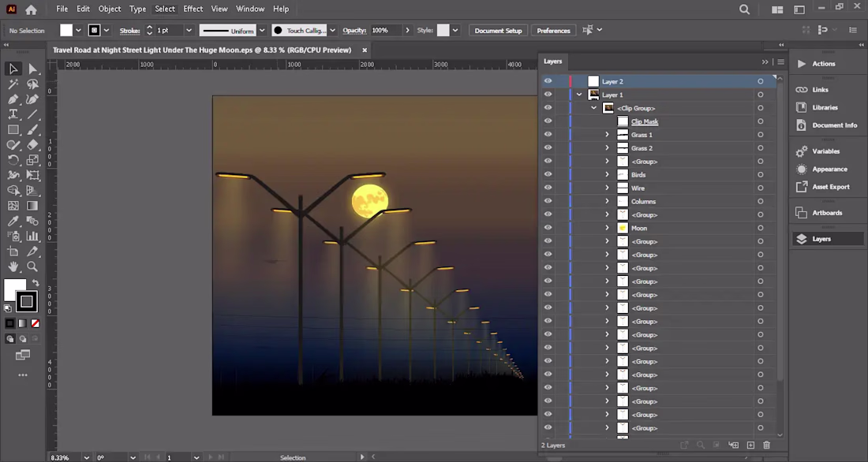Select the Hand tool
This screenshot has height=462, width=868.
[x=13, y=266]
